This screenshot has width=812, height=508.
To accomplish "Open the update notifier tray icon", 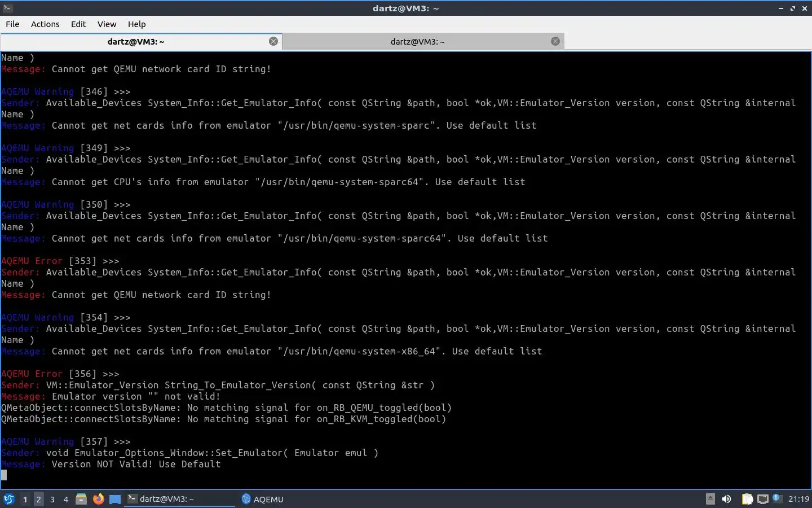I will tap(777, 498).
